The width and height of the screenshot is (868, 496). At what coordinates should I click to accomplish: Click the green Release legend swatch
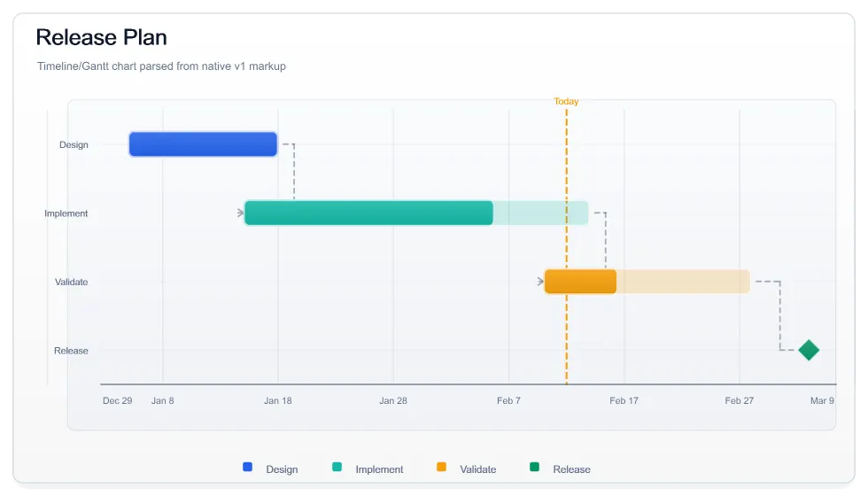[534, 468]
